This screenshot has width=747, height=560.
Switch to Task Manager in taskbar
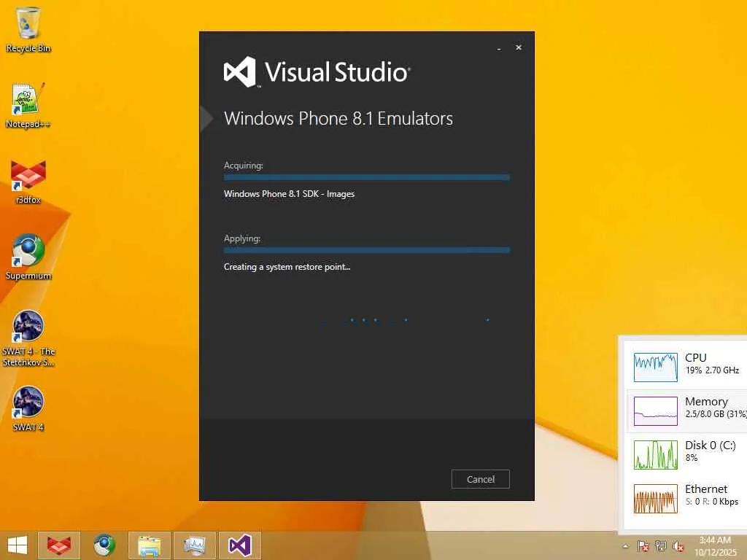point(194,545)
